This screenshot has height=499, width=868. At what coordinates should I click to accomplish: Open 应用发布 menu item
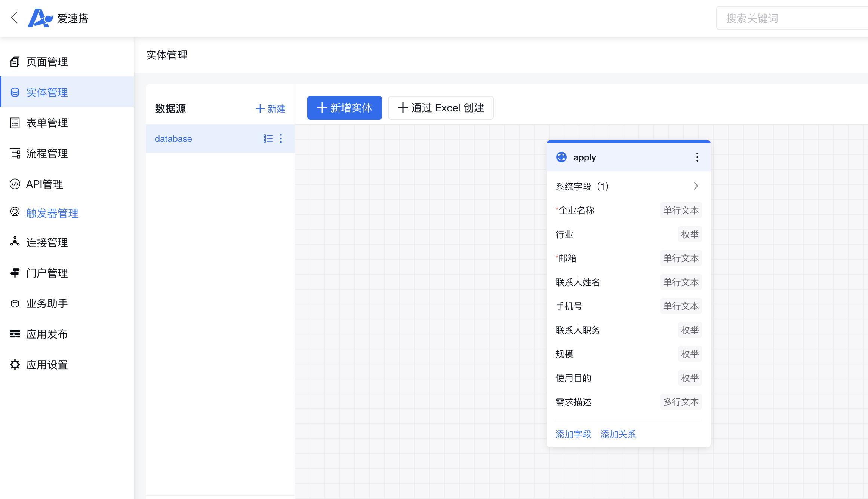click(x=67, y=334)
